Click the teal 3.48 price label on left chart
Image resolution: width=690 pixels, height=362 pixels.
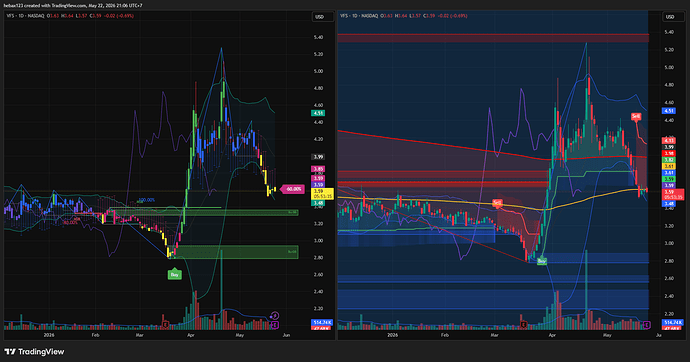tap(318, 203)
